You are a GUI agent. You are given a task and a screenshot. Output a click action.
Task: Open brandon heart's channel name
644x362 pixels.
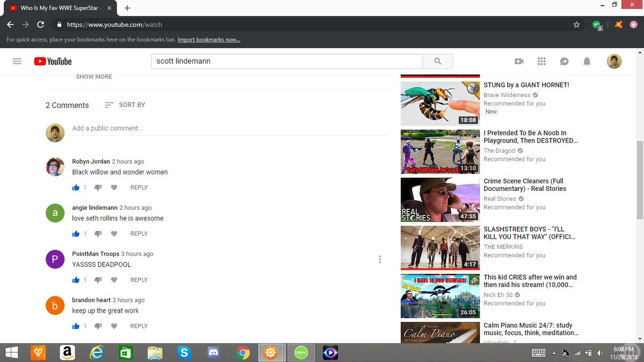tap(91, 300)
